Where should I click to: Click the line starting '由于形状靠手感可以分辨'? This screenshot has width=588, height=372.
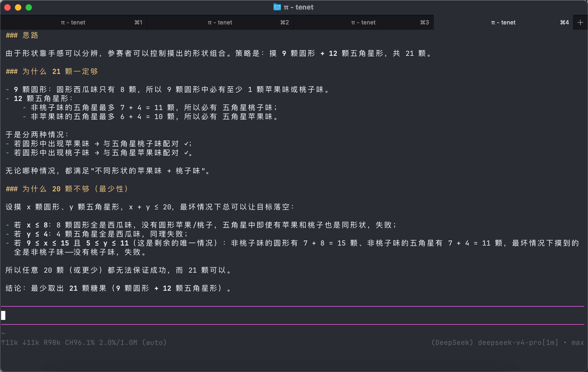pos(218,53)
